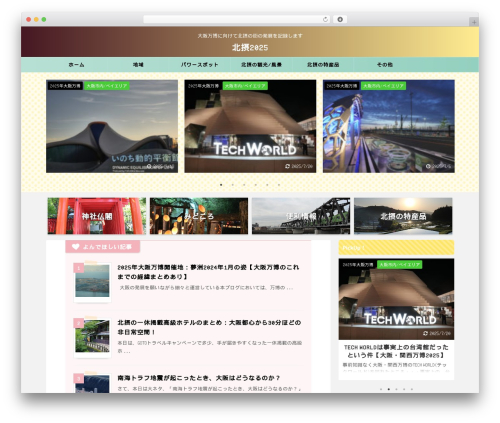The height and width of the screenshot is (423, 500).
Task: Click the green fullscreen window dot
Action: tap(44, 19)
